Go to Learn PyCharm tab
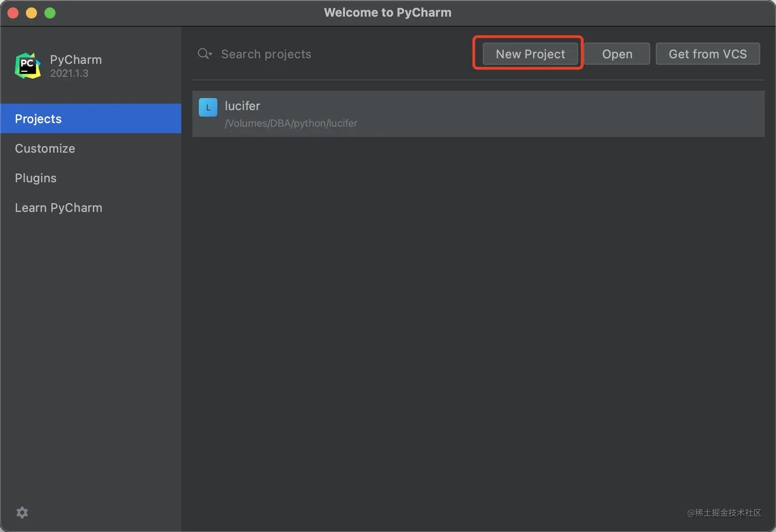776x532 pixels. (91, 207)
